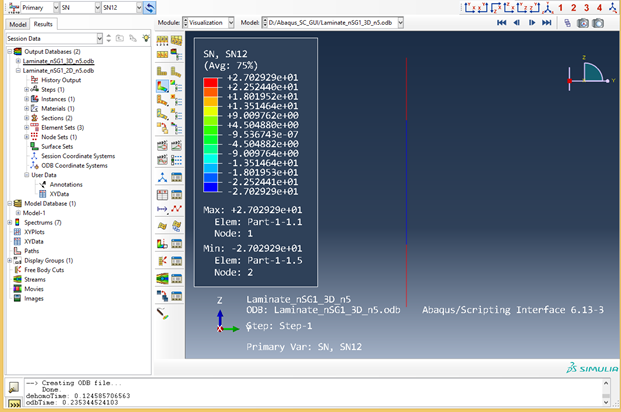Apply view number 2
Viewport: 621px width, 412px height.
(573, 8)
